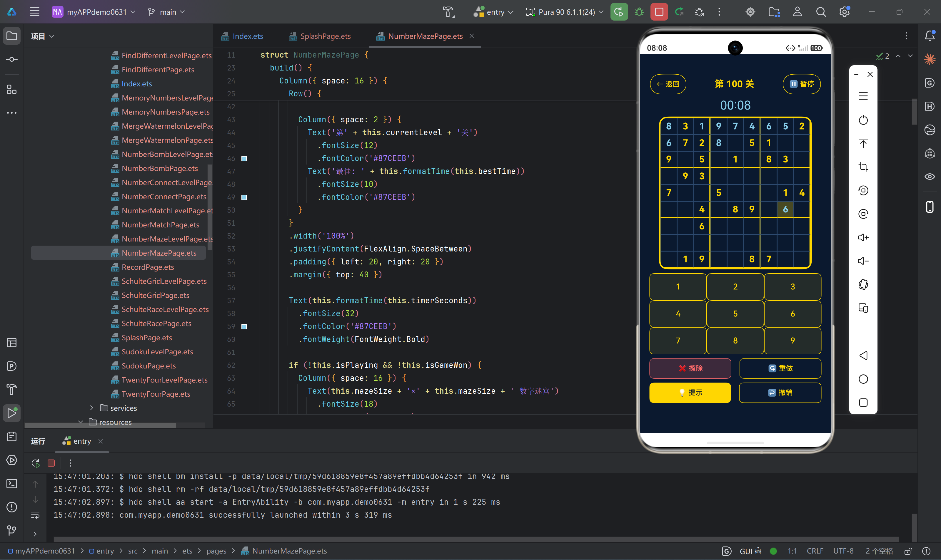Rerun entry in the Run panel
Viewport: 941px width, 560px height.
[36, 463]
